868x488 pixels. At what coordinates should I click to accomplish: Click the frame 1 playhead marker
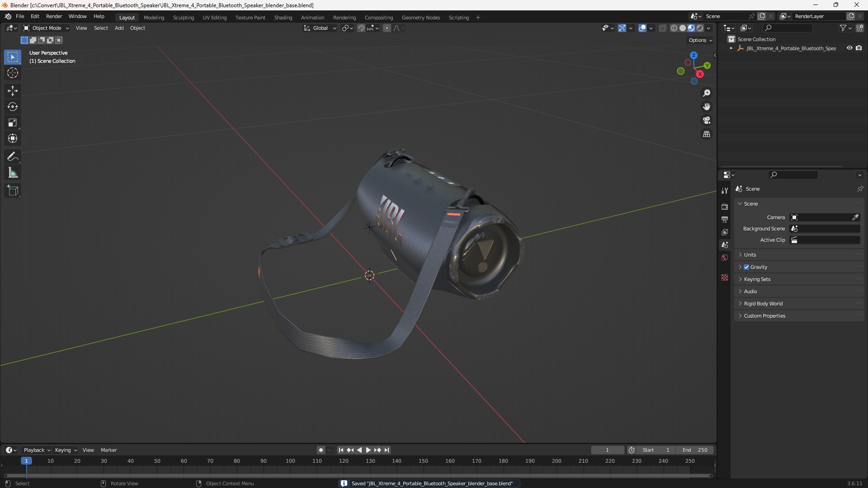pyautogui.click(x=26, y=461)
